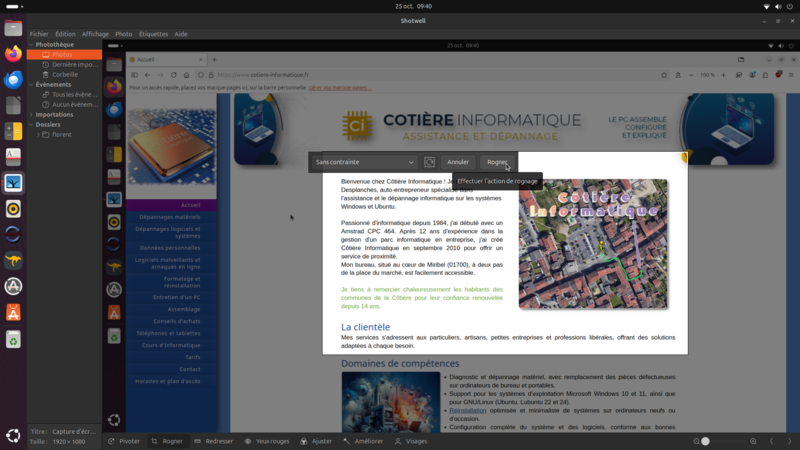This screenshot has height=450, width=800.
Task: Click the Taille value 1920 × 1080
Action: tap(68, 442)
